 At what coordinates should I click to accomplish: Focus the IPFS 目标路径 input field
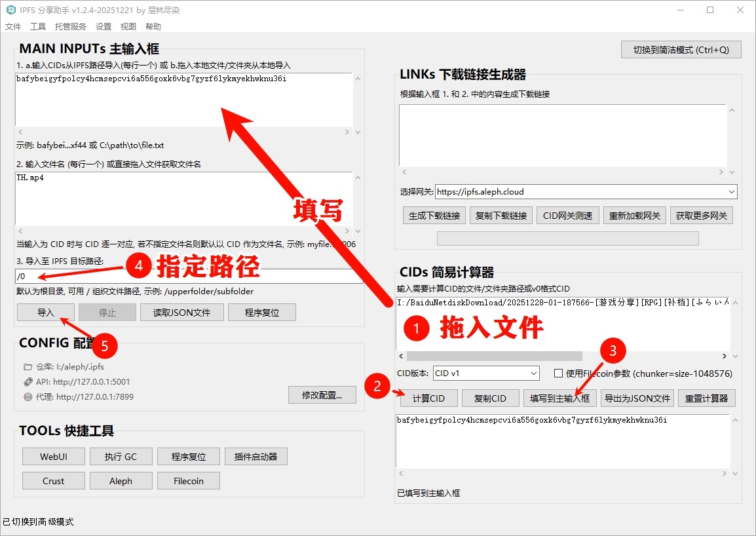pyautogui.click(x=190, y=277)
